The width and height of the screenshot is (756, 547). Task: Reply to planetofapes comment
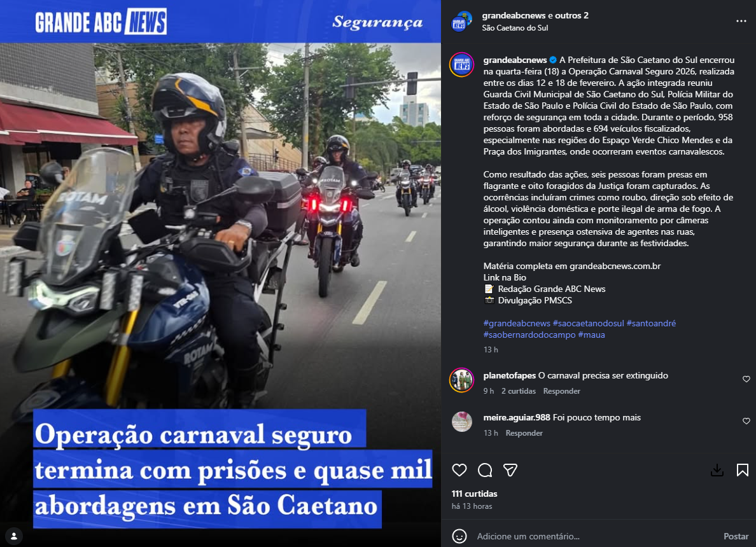point(562,391)
